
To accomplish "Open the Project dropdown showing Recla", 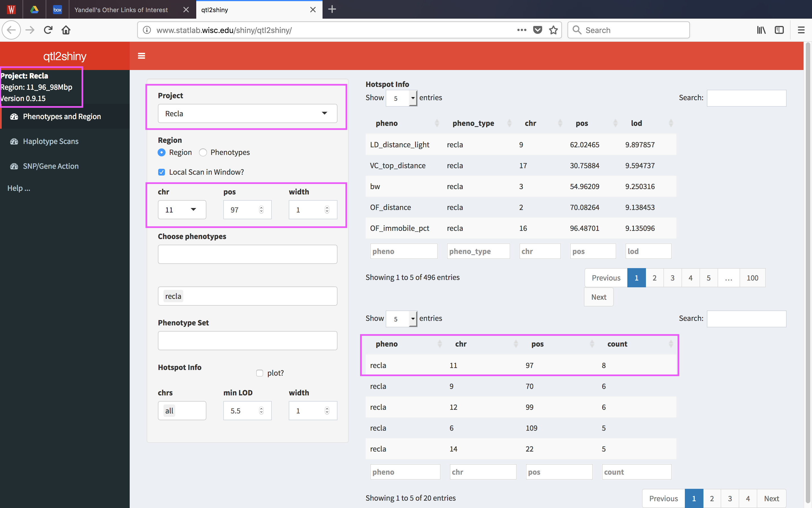I will (x=247, y=113).
